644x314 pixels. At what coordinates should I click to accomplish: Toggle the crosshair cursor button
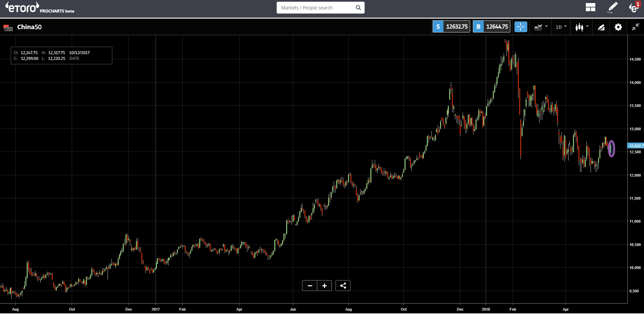click(521, 27)
